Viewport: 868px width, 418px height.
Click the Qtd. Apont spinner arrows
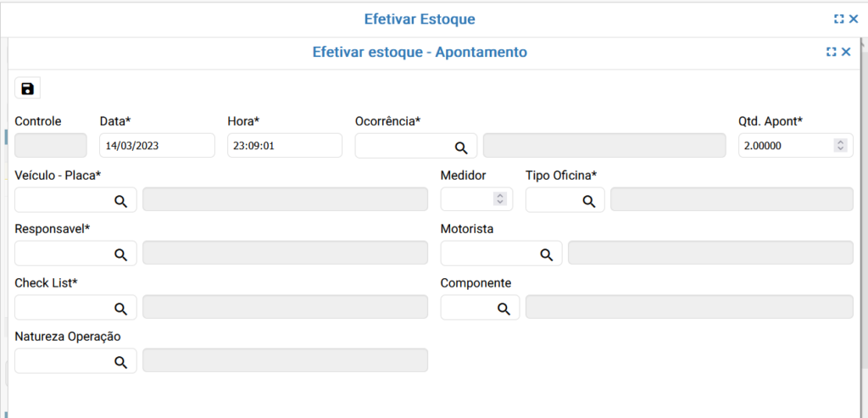[840, 146]
